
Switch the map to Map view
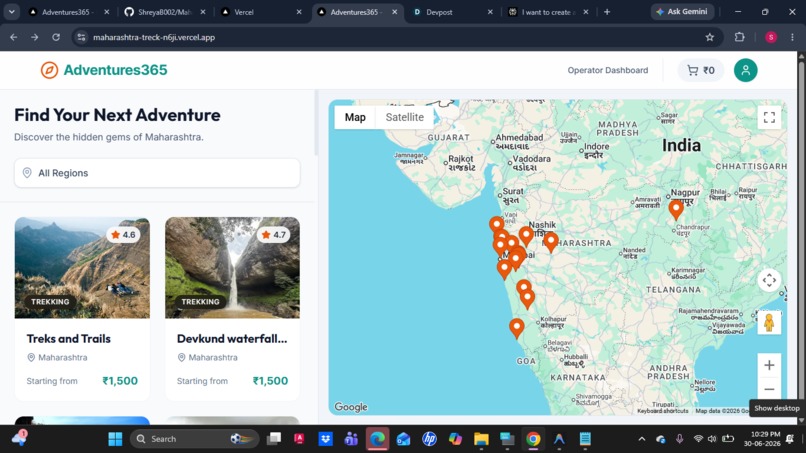pyautogui.click(x=355, y=117)
